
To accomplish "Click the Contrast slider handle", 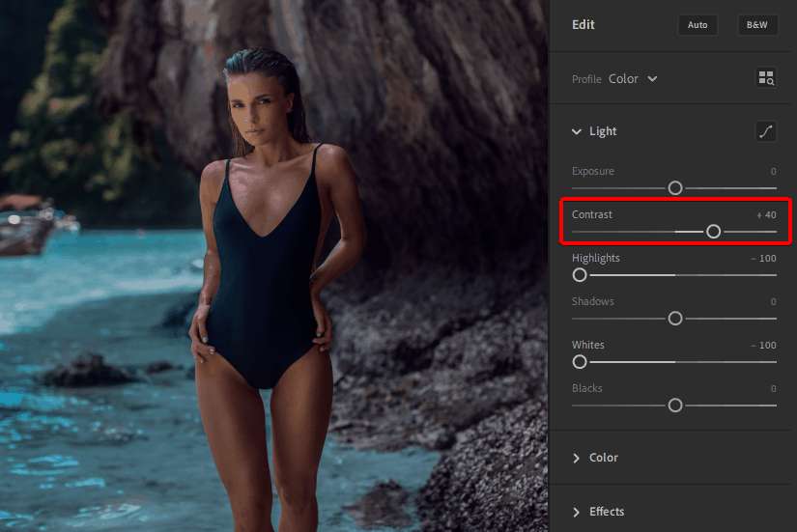I will coord(713,232).
